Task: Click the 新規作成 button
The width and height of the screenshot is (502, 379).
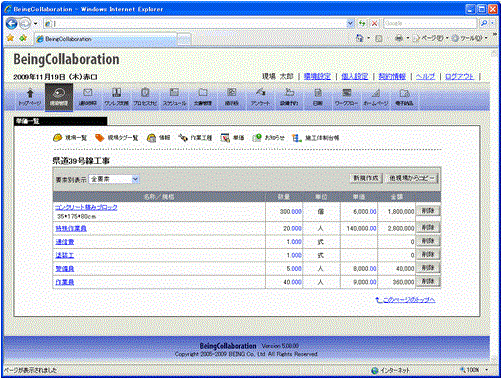Action: [366, 178]
